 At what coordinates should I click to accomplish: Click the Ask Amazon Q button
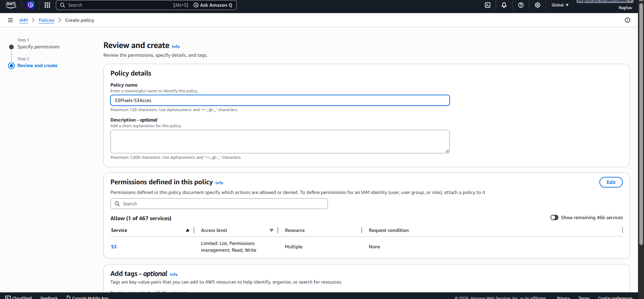coord(213,5)
